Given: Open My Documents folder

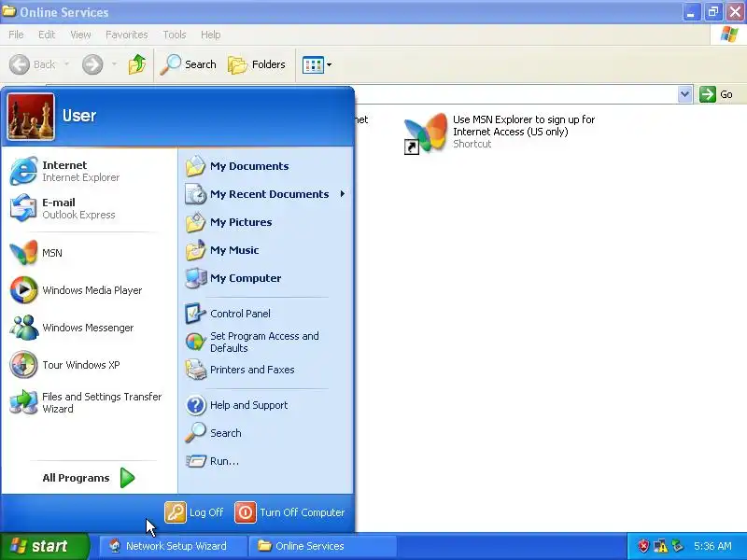Looking at the screenshot, I should (266, 166).
